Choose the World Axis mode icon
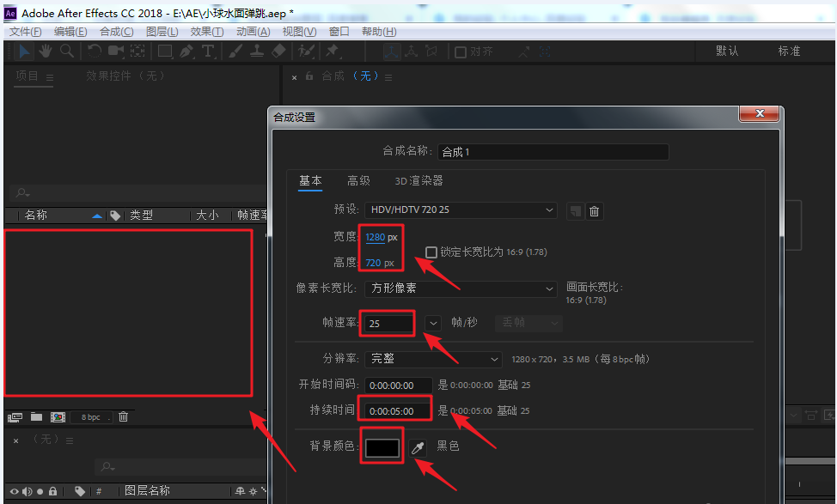837x504 pixels. 411,52
